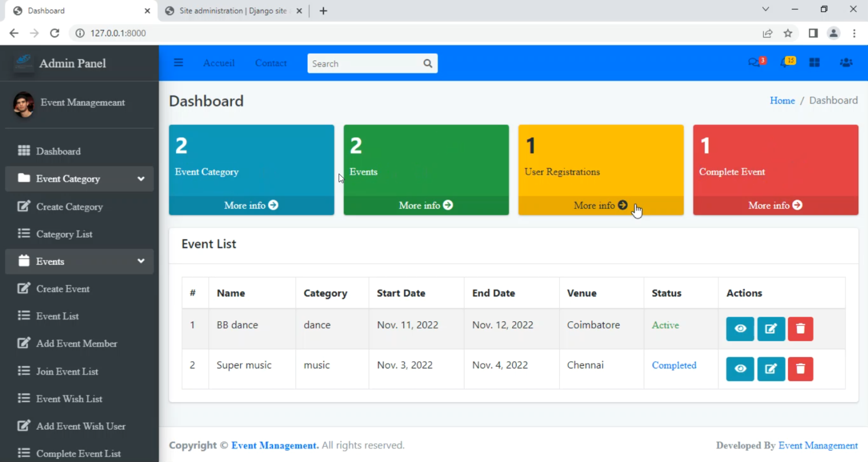View the Super music event details
868x462 pixels.
click(740, 369)
